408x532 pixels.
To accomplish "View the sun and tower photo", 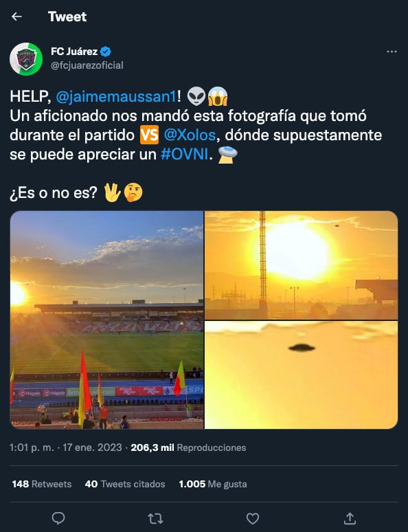I will point(301,265).
